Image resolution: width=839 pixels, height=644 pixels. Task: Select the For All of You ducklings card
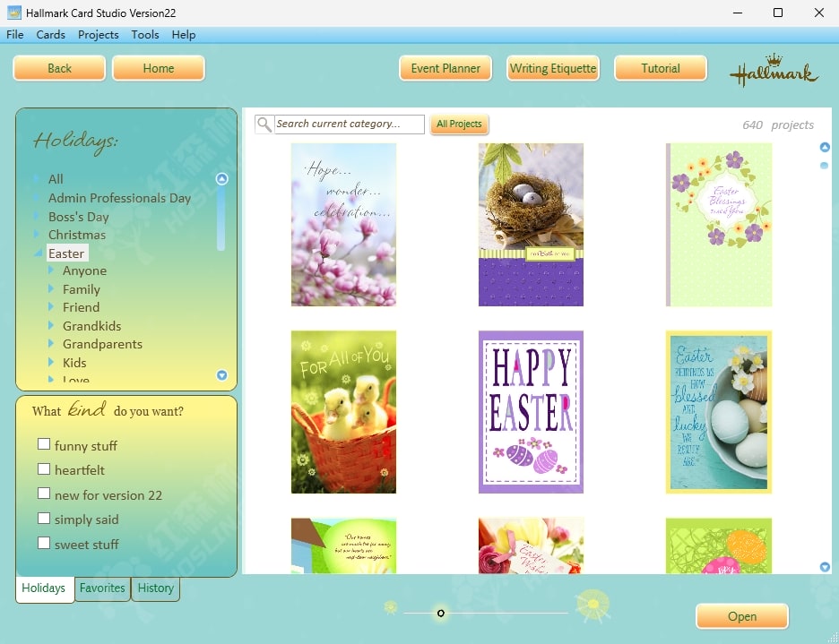[x=343, y=412]
